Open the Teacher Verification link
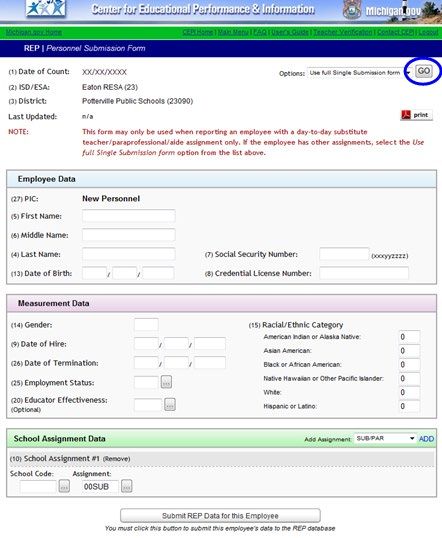The image size is (442, 538). click(342, 32)
